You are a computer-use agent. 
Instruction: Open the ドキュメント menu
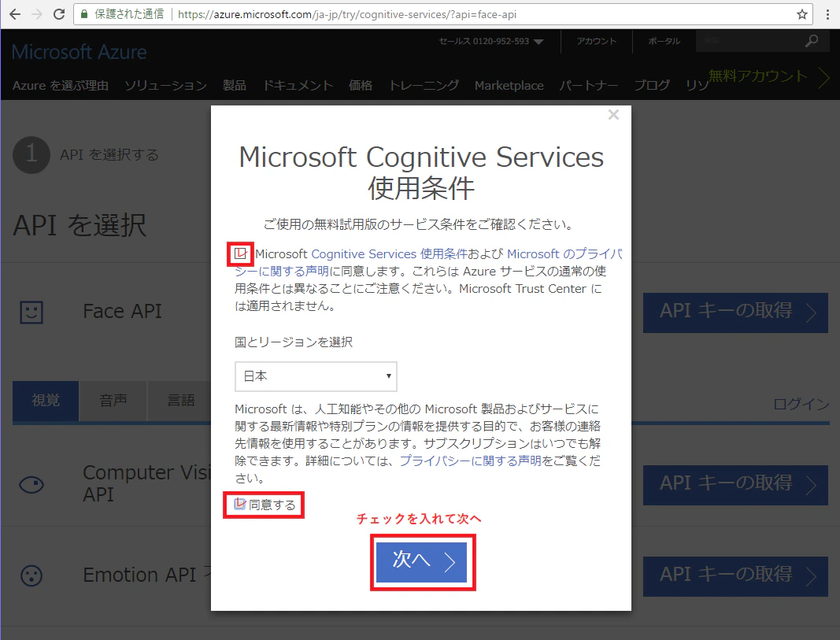point(298,86)
